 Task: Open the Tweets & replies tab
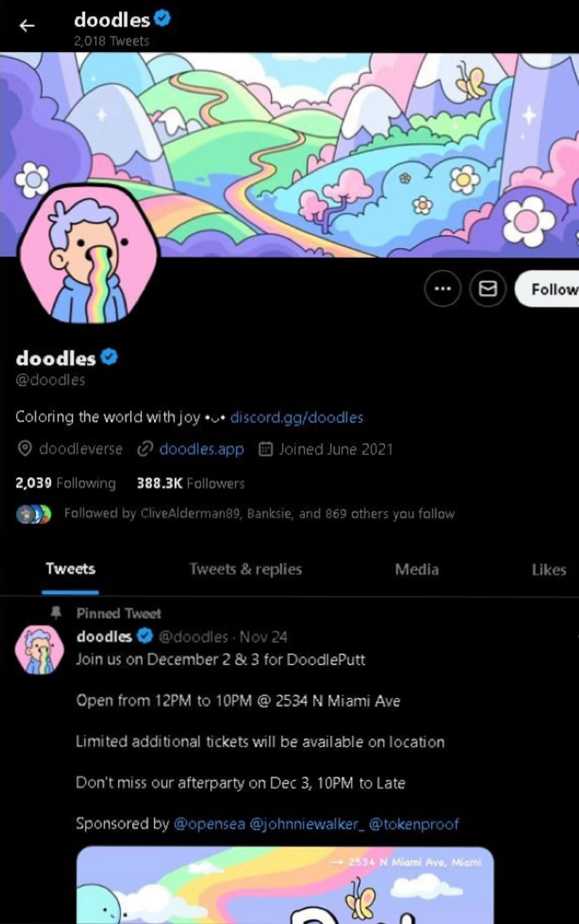[245, 569]
